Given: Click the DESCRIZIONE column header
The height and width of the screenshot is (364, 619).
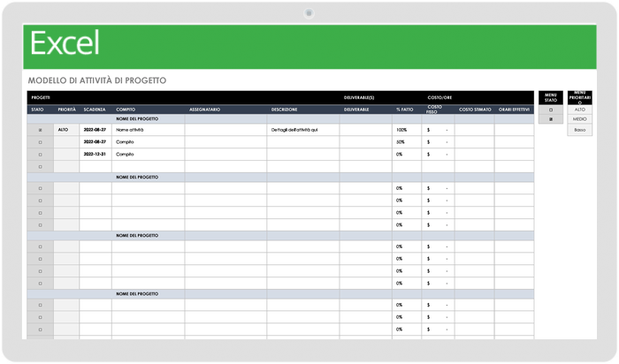Looking at the screenshot, I should pyautogui.click(x=284, y=110).
